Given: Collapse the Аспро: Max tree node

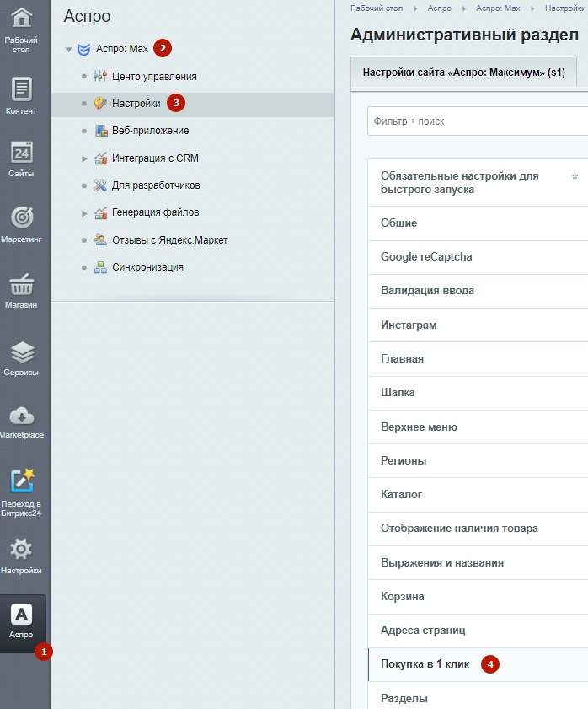Looking at the screenshot, I should 69,49.
